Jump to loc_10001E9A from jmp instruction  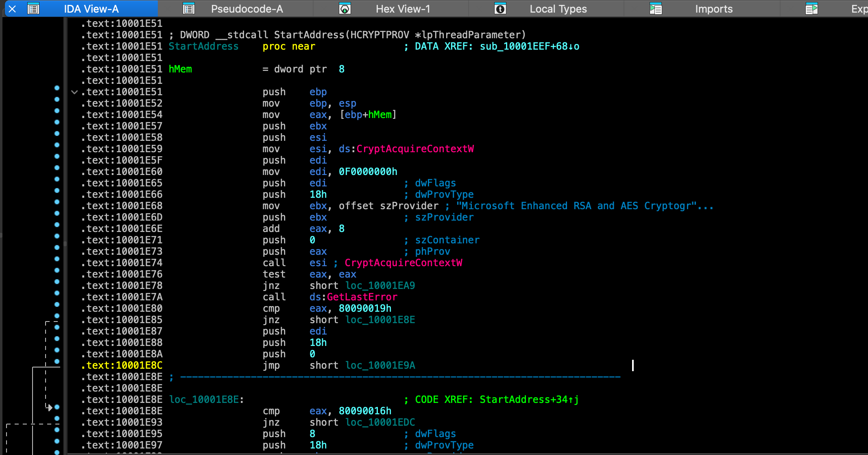pos(380,365)
